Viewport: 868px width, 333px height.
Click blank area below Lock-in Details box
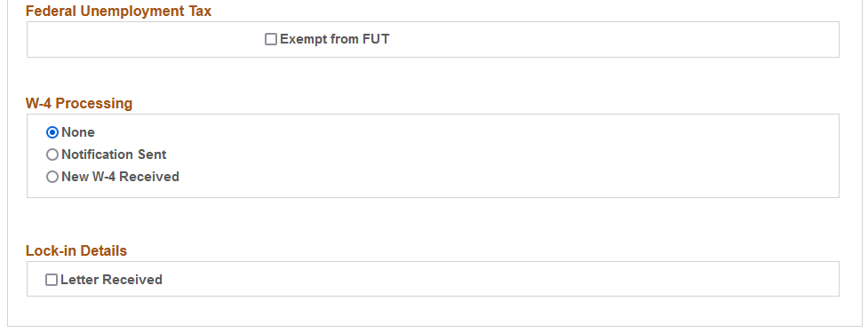point(432,311)
